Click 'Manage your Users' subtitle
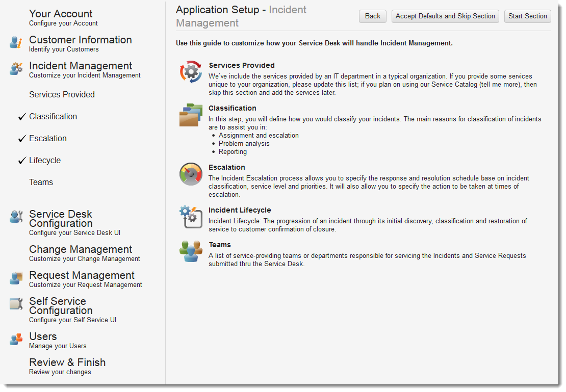The image size is (566, 392). [x=58, y=346]
